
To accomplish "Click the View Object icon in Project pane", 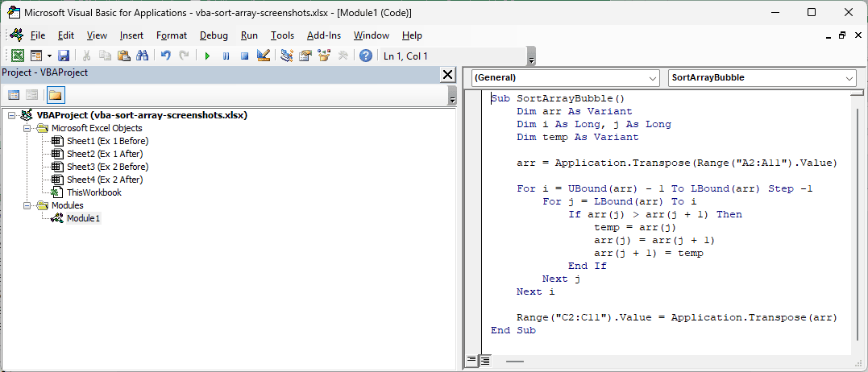I will [32, 95].
